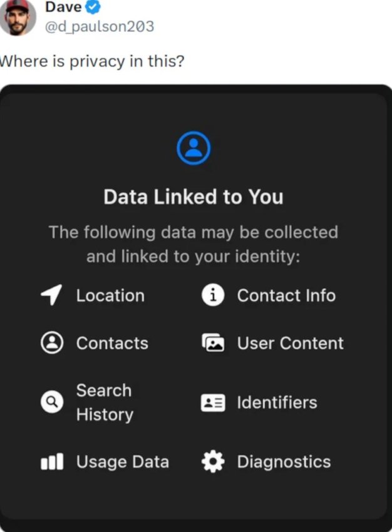The image size is (392, 532).
Task: Click the Usage Data bar chart icon
Action: (x=52, y=462)
